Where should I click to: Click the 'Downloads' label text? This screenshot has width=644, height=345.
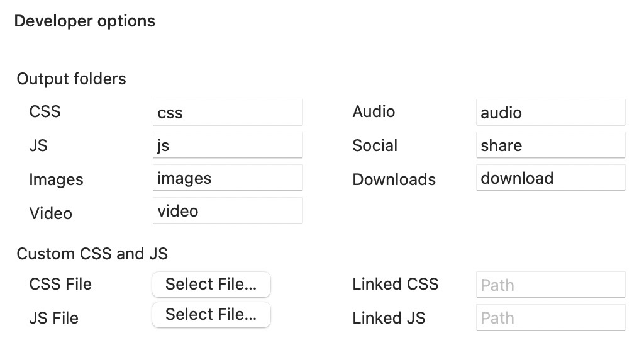[x=394, y=179]
